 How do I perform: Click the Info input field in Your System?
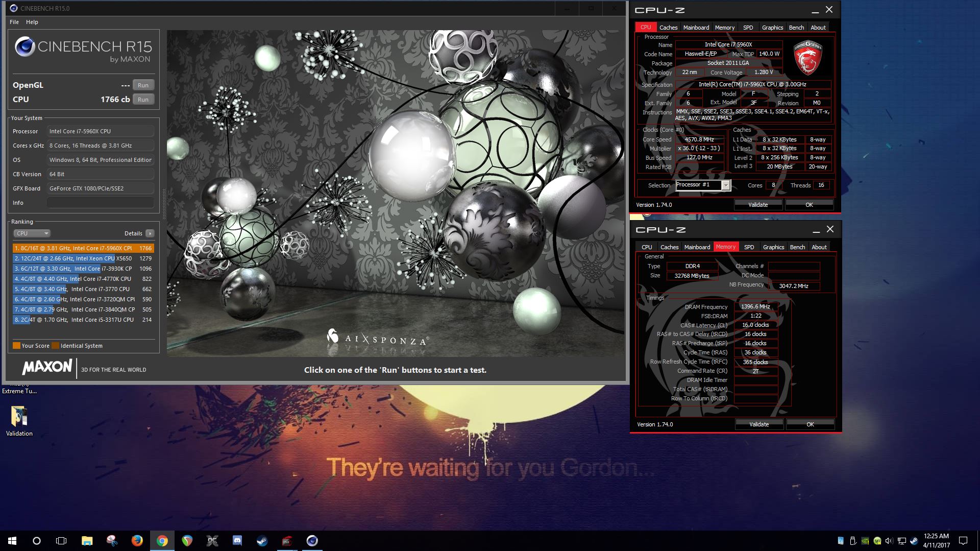pos(101,203)
